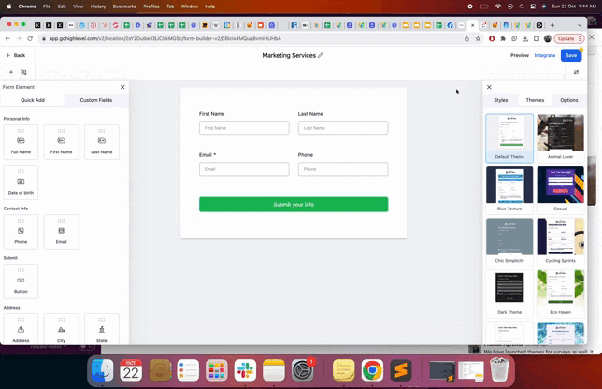Open the Options tab
Image resolution: width=602 pixels, height=389 pixels.
tap(569, 100)
